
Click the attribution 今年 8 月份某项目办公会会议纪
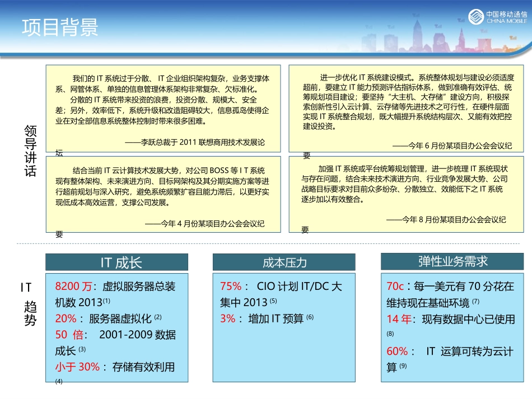tap(446, 220)
